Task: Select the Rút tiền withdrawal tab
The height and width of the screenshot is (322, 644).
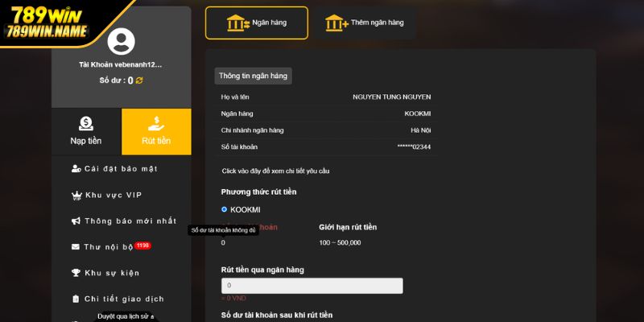Action: 156,132
